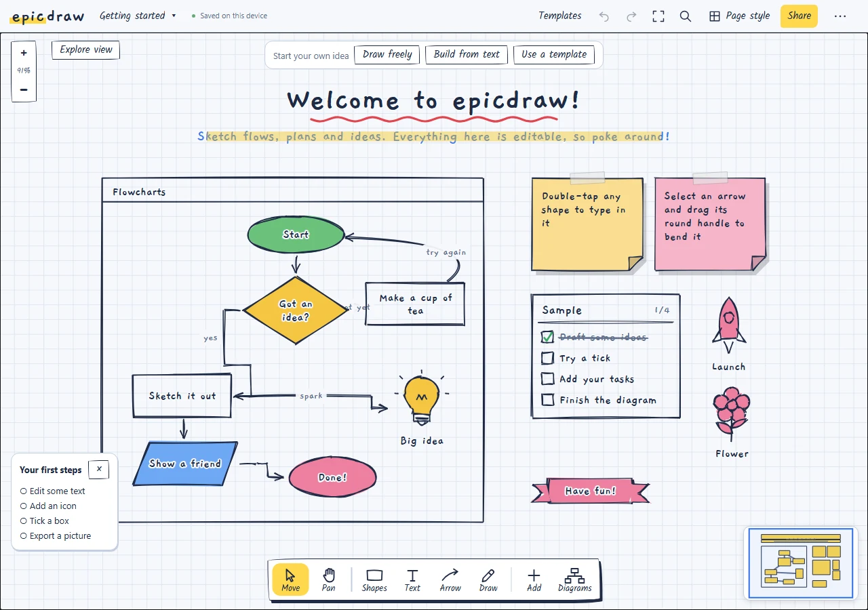This screenshot has width=868, height=610.
Task: Zoom in with the plus button
Action: pos(24,53)
